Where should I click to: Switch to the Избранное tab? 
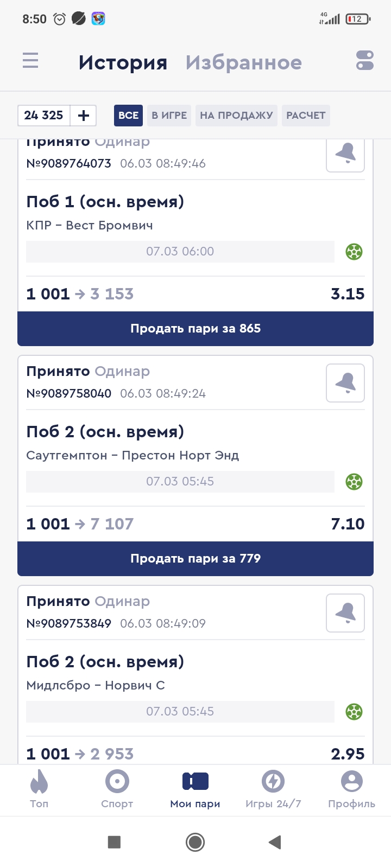coord(243,63)
